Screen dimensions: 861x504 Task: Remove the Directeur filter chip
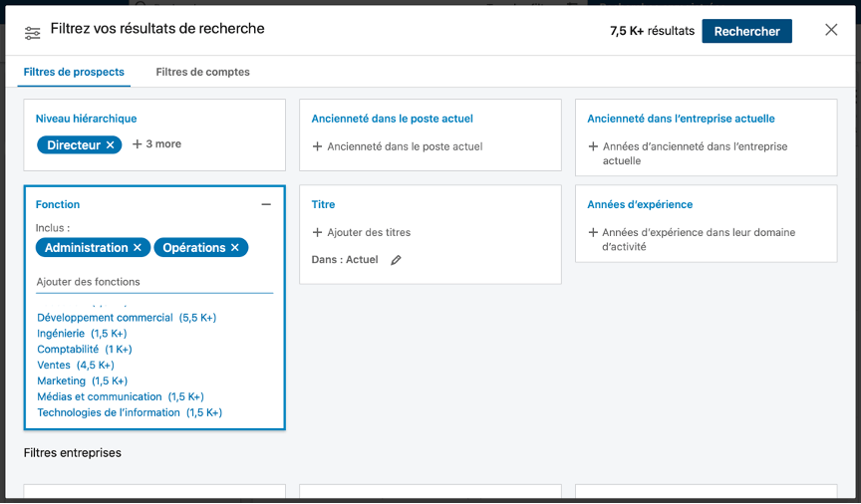coord(110,145)
